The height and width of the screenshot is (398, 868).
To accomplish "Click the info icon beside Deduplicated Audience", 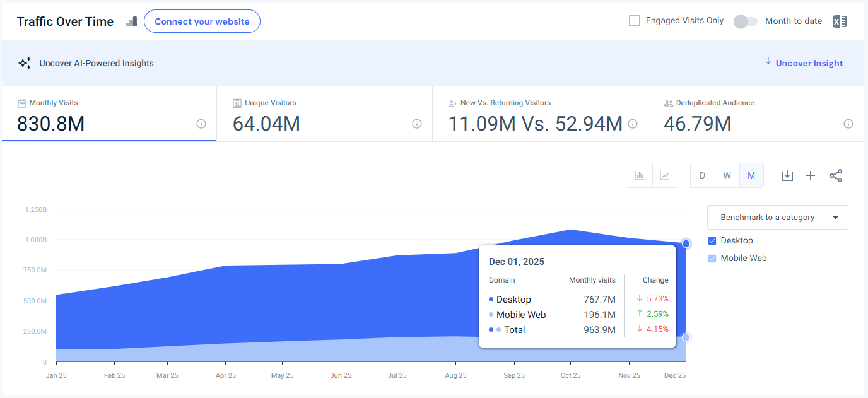I will [x=848, y=124].
